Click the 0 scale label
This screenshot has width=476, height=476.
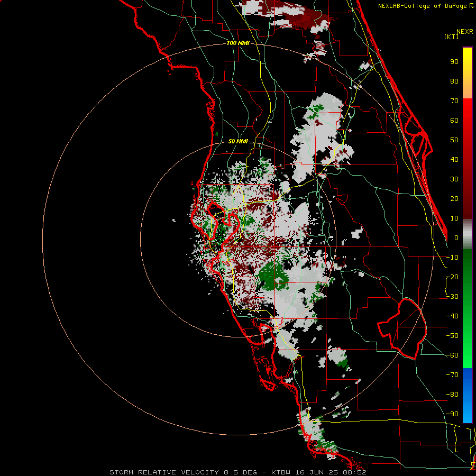pos(456,237)
